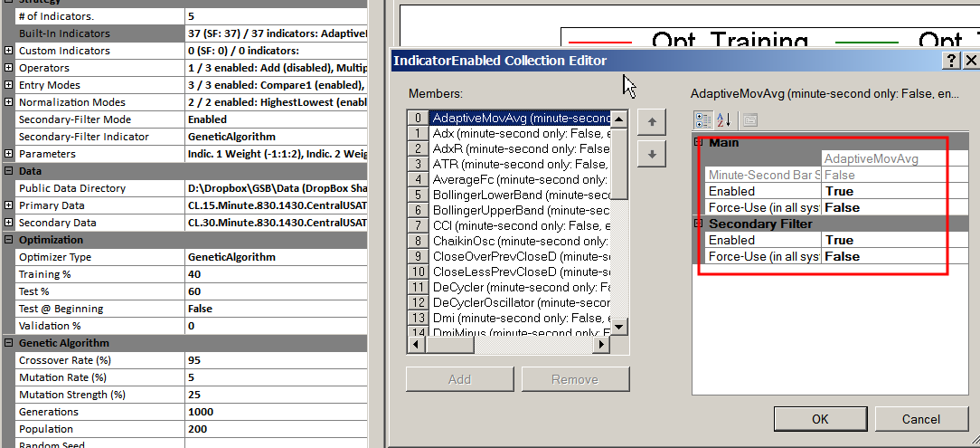
Task: Move selected member down with arrow button
Action: pos(652,154)
